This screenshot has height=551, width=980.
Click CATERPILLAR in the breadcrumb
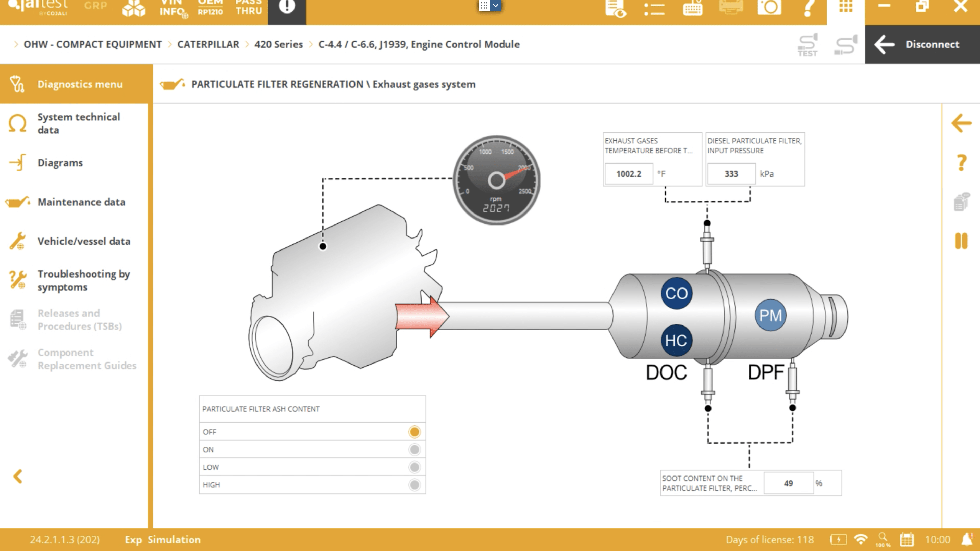pos(208,44)
